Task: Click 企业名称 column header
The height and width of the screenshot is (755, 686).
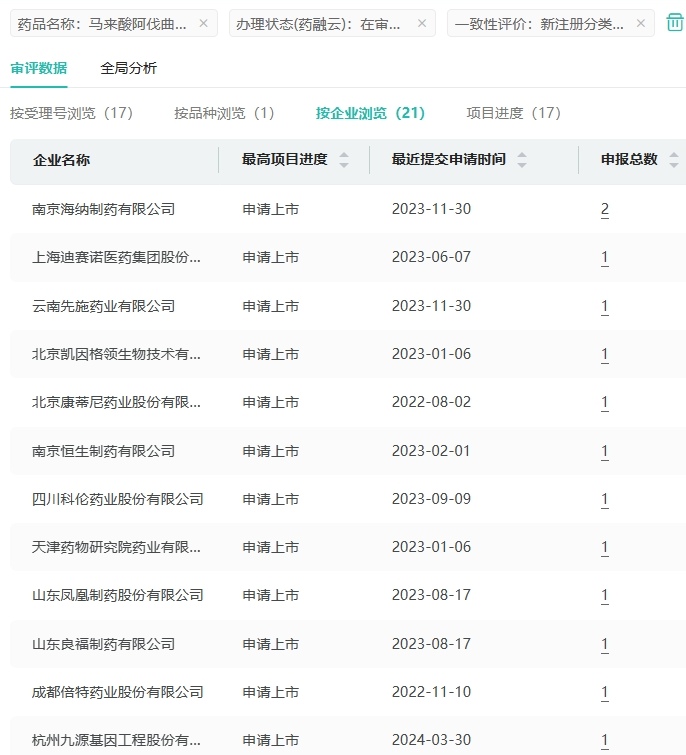Action: click(x=61, y=160)
